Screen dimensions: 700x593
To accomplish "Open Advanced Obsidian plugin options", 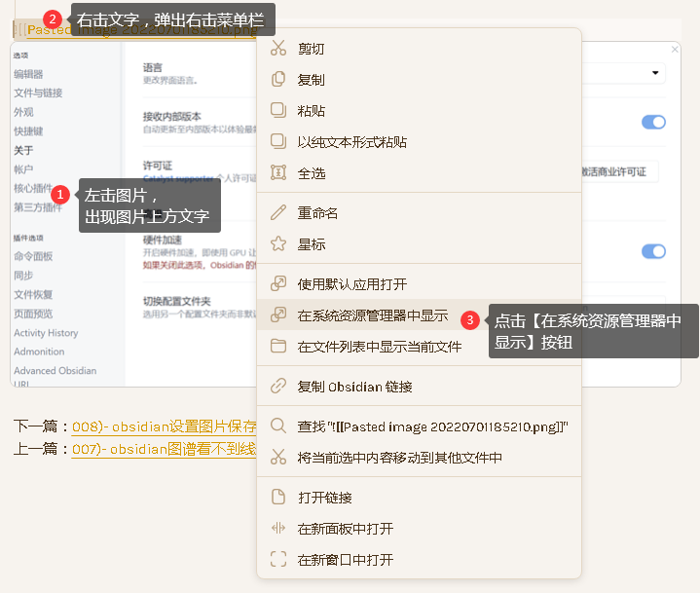I will pos(55,371).
